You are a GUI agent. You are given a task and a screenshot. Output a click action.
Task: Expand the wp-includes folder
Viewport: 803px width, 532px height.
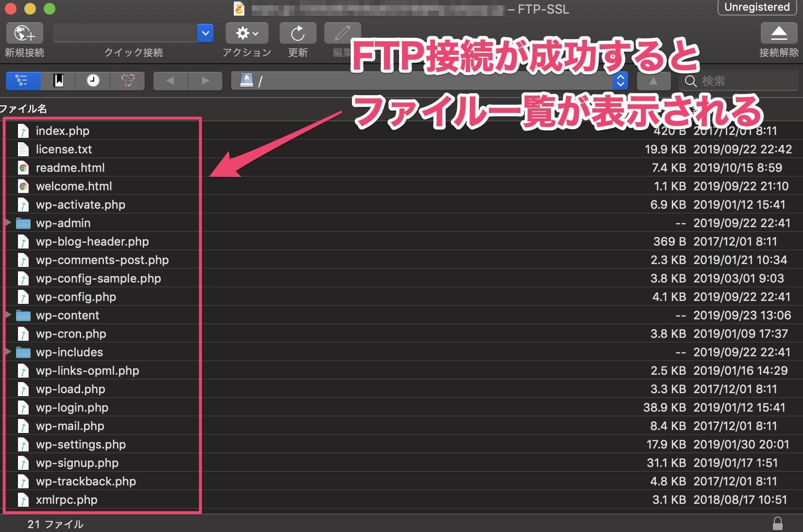point(8,352)
